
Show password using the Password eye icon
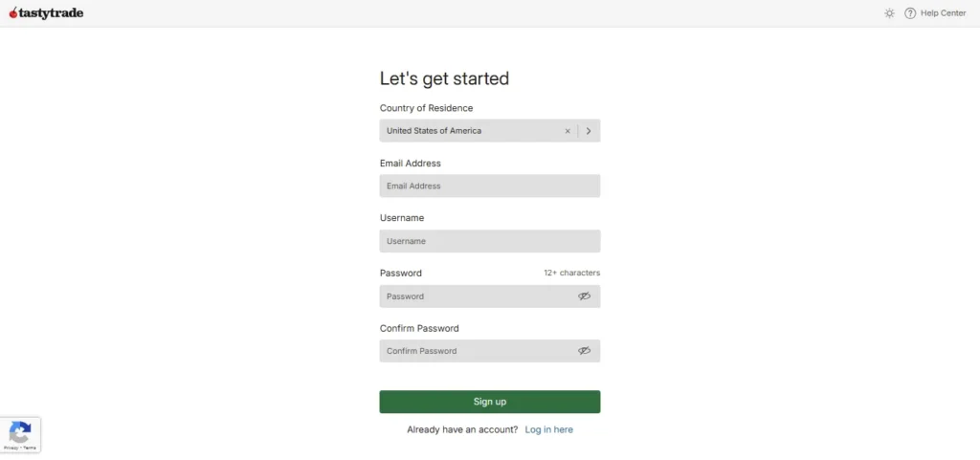click(x=584, y=296)
